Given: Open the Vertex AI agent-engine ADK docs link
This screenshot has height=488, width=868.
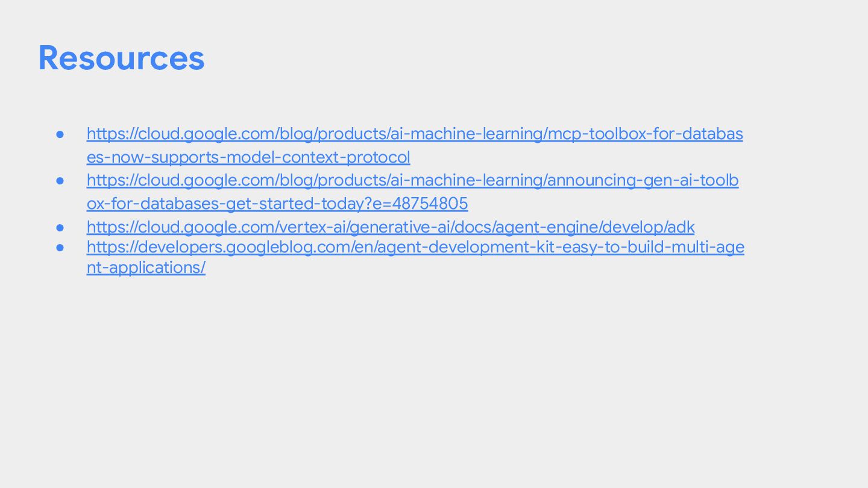Looking at the screenshot, I should click(x=391, y=227).
